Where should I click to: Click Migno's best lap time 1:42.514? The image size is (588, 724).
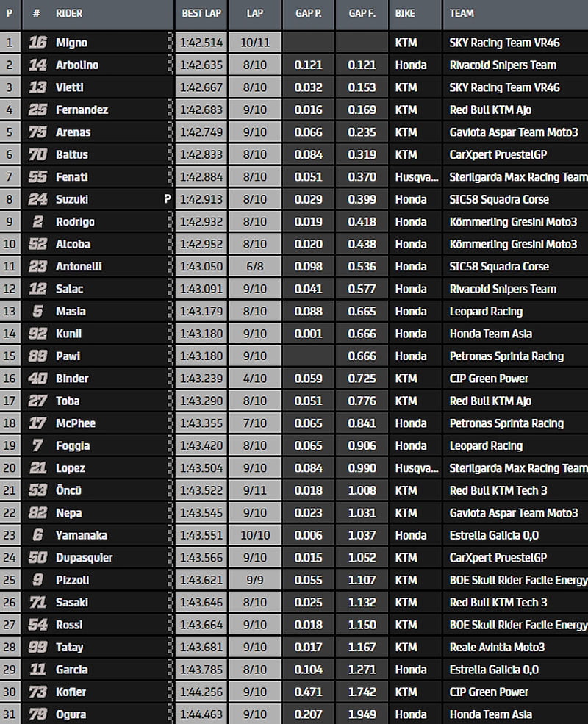[201, 43]
